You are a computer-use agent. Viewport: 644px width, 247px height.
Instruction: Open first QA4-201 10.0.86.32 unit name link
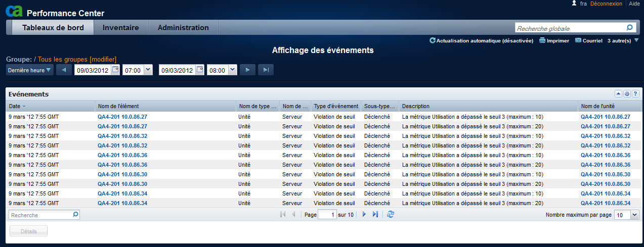point(606,136)
